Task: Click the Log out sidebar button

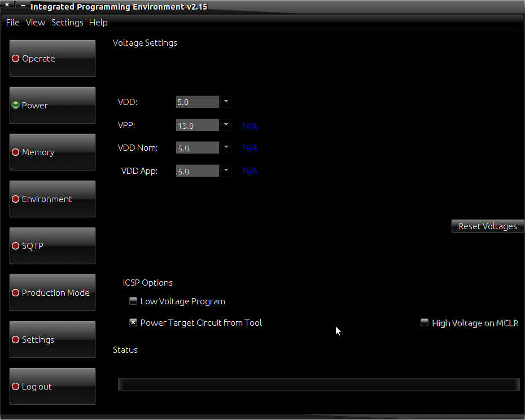Action: click(x=53, y=387)
